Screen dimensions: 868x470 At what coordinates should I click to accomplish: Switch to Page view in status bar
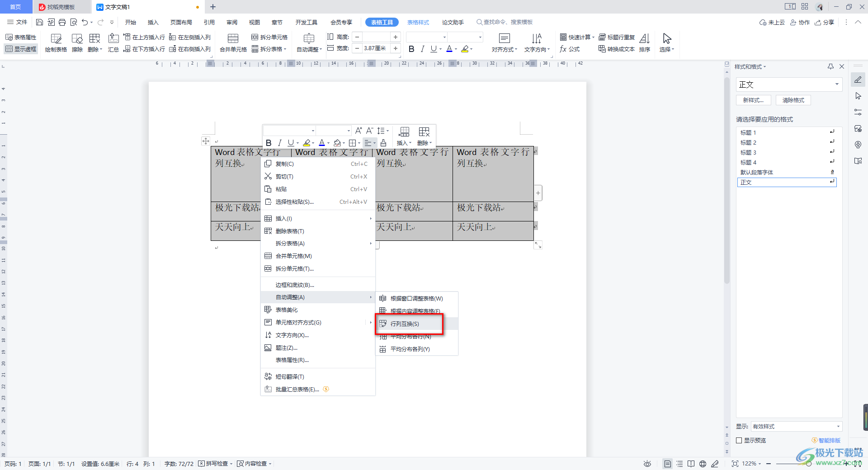pyautogui.click(x=667, y=464)
